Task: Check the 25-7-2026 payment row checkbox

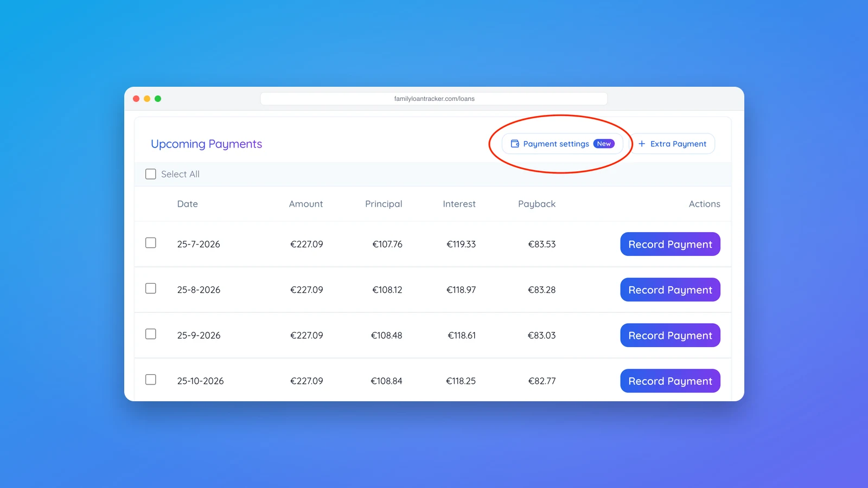Action: click(151, 243)
